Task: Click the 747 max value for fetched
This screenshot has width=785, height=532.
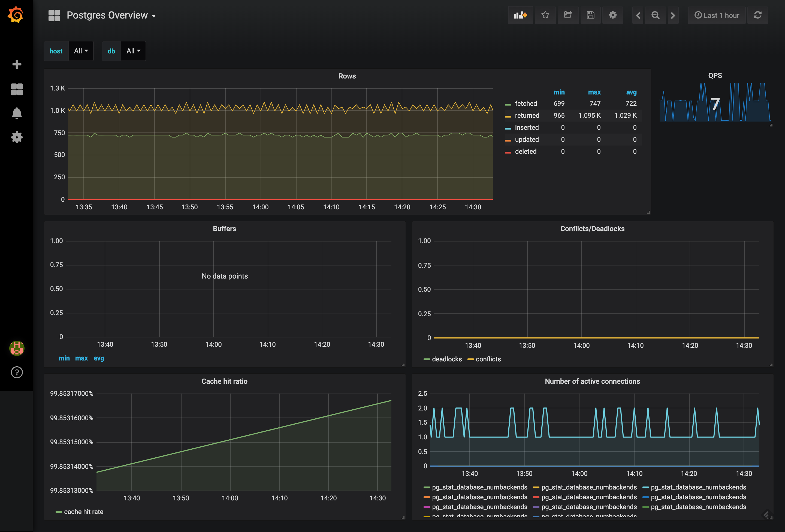Action: point(595,103)
